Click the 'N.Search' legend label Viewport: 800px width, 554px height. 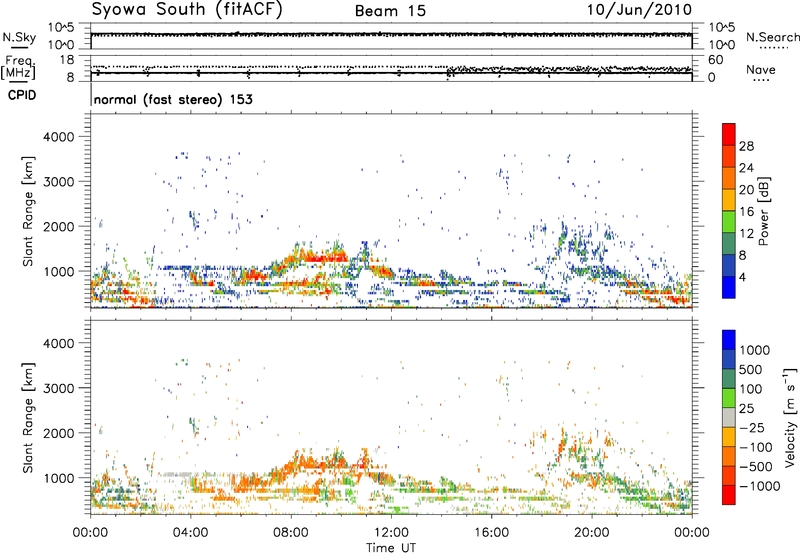[773, 37]
